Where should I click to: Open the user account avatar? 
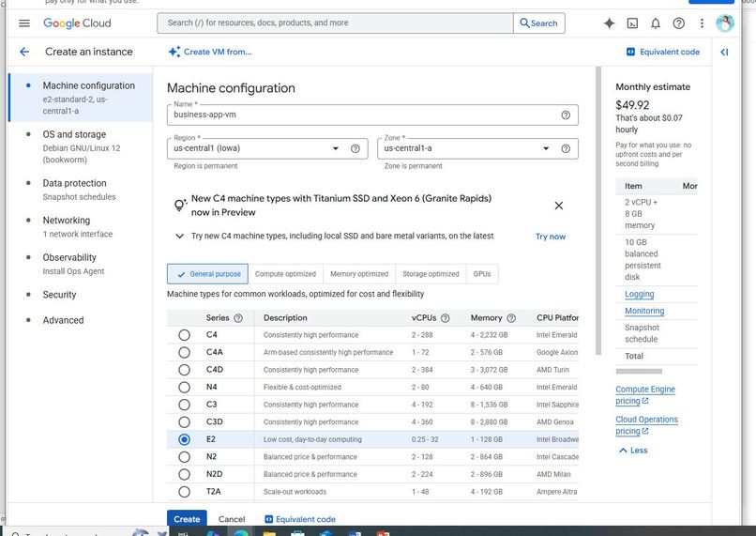[725, 23]
